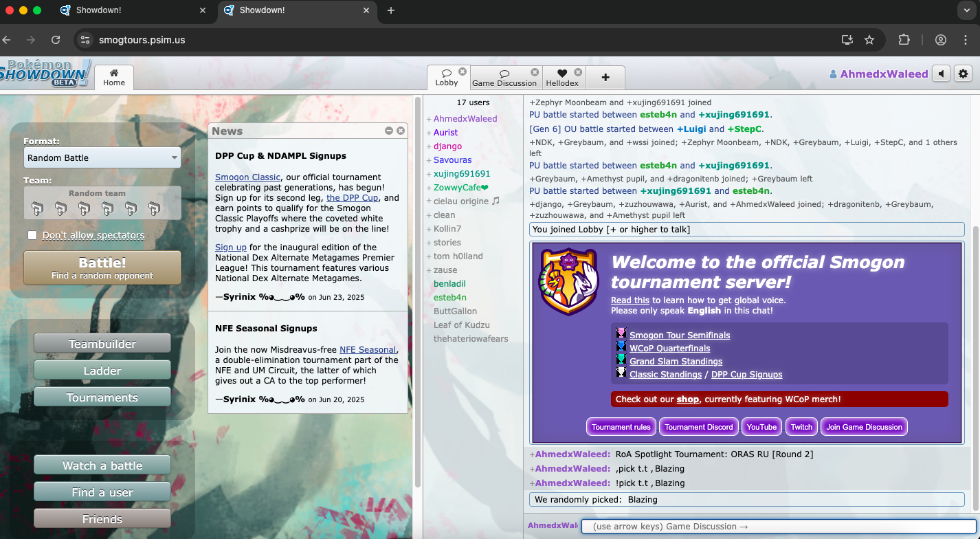Open options via the gear icon

pyautogui.click(x=964, y=74)
